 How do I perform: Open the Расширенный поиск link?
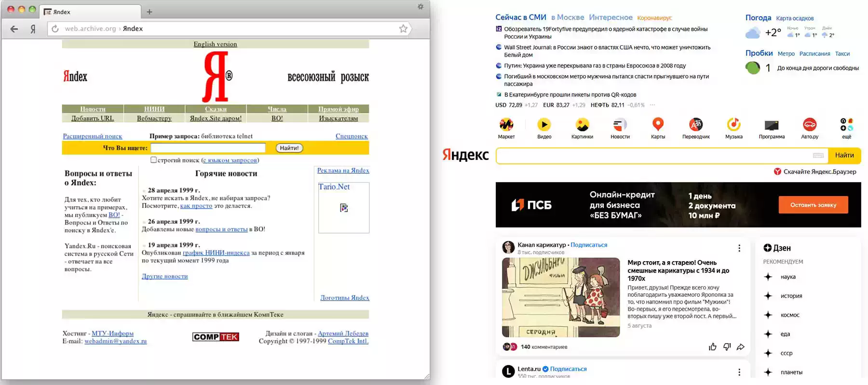(x=93, y=136)
